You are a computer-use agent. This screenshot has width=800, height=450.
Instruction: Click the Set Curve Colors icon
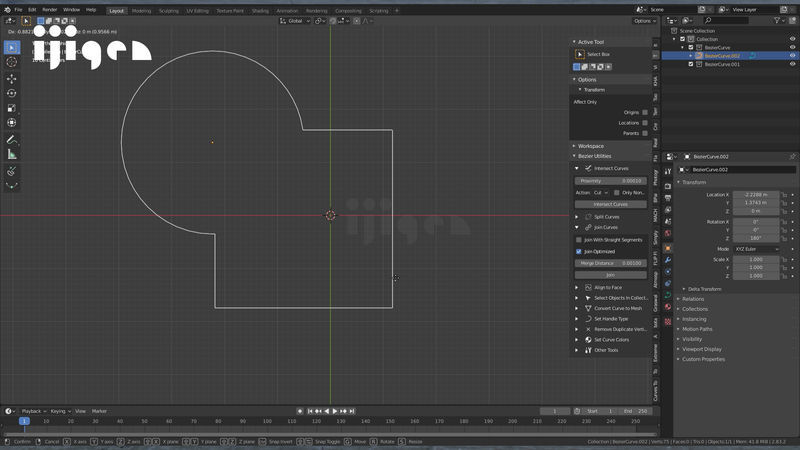pos(588,340)
